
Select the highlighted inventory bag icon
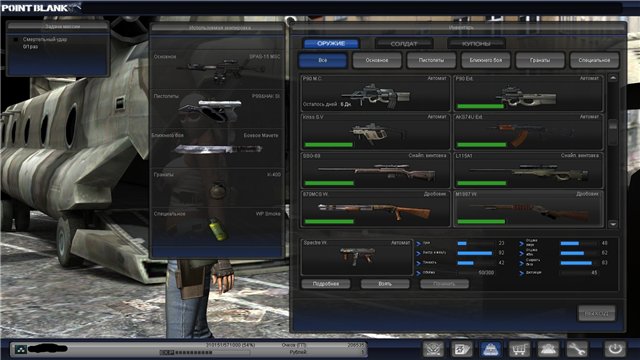click(x=491, y=349)
